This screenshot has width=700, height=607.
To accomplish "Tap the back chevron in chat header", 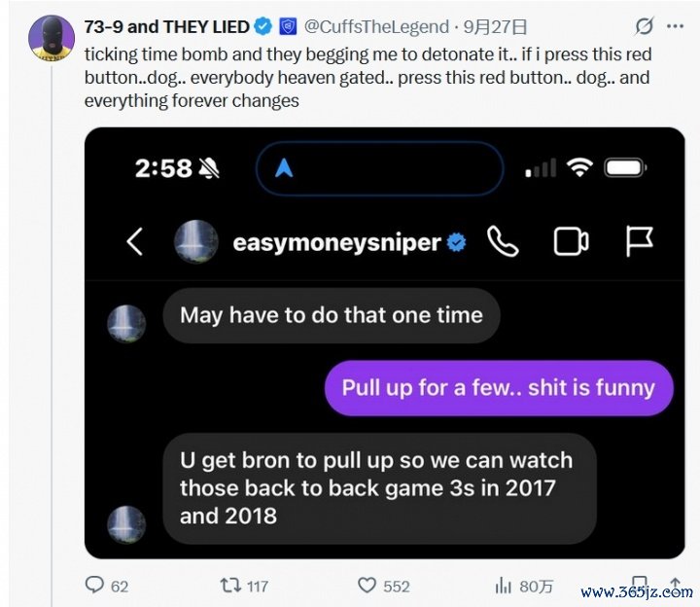I will (x=135, y=241).
